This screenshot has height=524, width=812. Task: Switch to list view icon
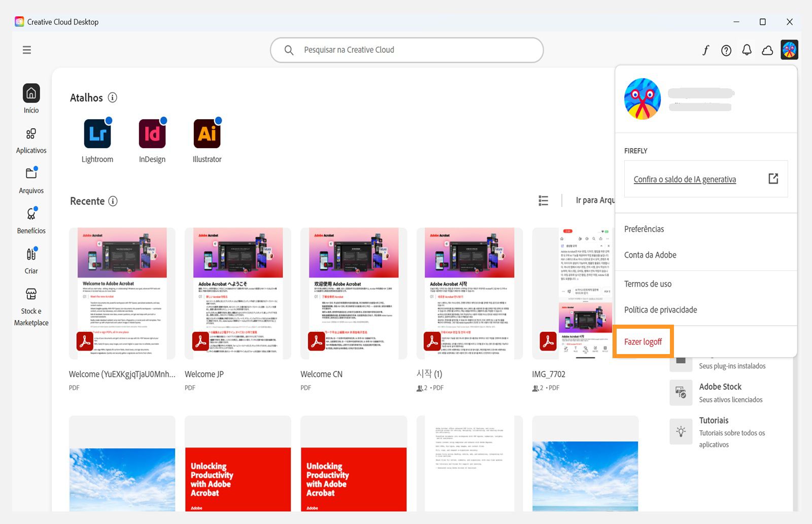543,201
